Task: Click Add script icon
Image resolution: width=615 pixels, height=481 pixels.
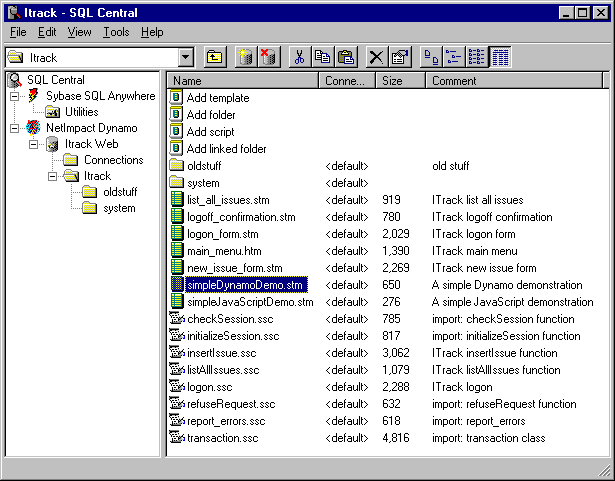Action: pos(176,131)
